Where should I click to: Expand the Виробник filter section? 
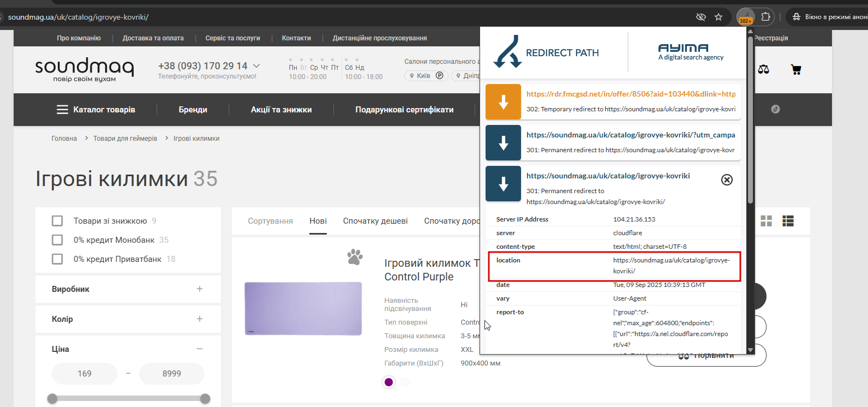point(200,289)
